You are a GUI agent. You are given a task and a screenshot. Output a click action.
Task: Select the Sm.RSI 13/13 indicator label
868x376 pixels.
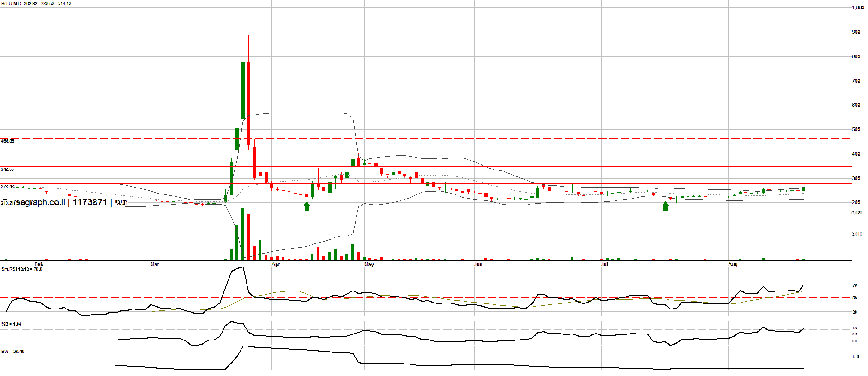tap(22, 269)
